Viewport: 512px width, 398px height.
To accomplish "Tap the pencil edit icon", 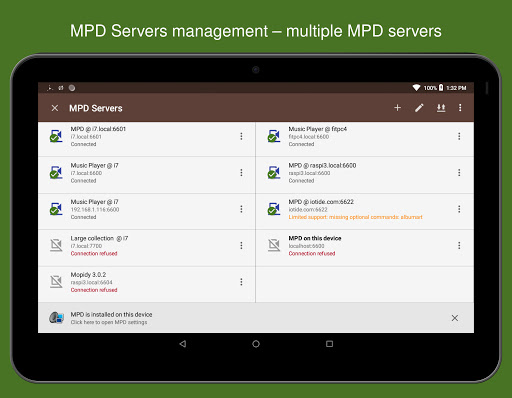I will click(419, 108).
